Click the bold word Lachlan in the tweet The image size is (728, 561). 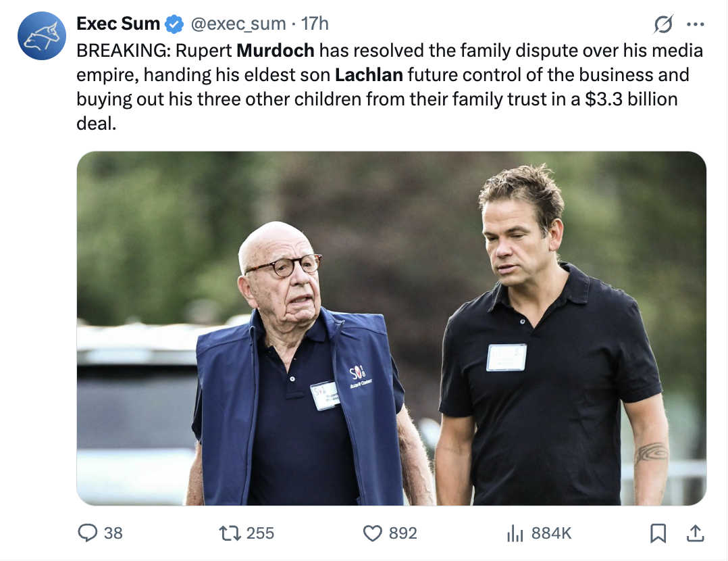pyautogui.click(x=369, y=74)
